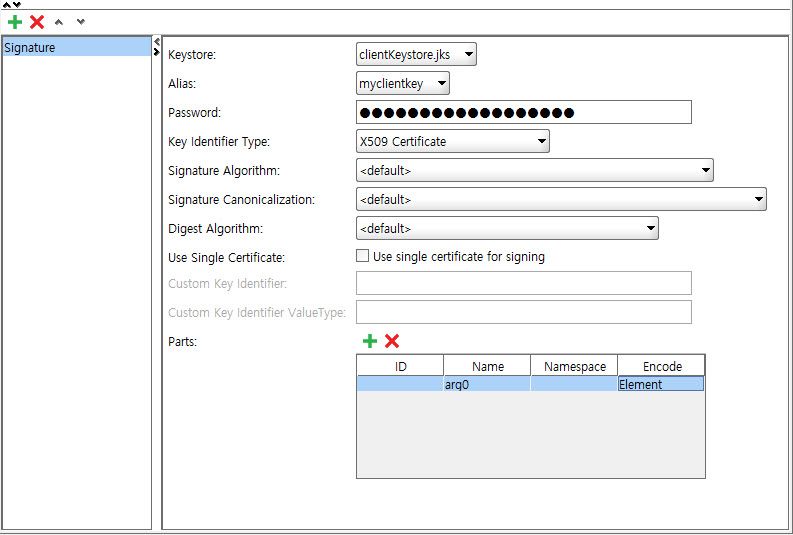Open the Signature Canonicalization dropdown
The image size is (793, 535).
tap(561, 199)
